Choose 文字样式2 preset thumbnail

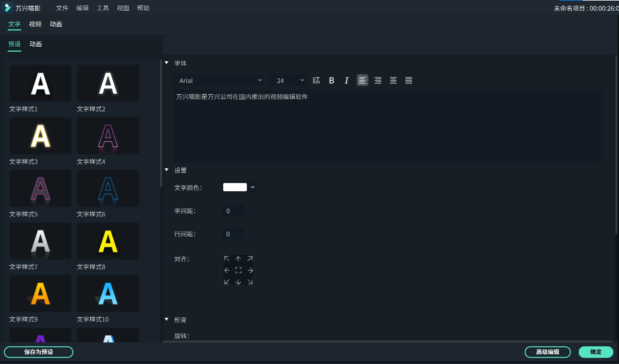pyautogui.click(x=108, y=83)
